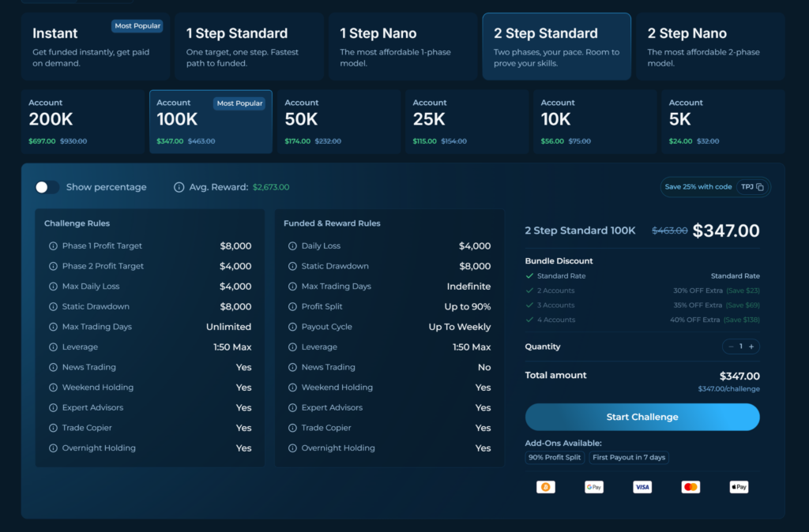This screenshot has height=532, width=809.
Task: Select the Visa payment icon
Action: click(x=642, y=487)
